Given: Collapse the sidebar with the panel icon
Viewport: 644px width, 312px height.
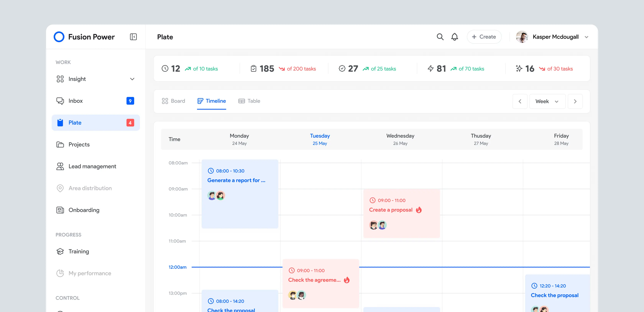Looking at the screenshot, I should pyautogui.click(x=133, y=37).
